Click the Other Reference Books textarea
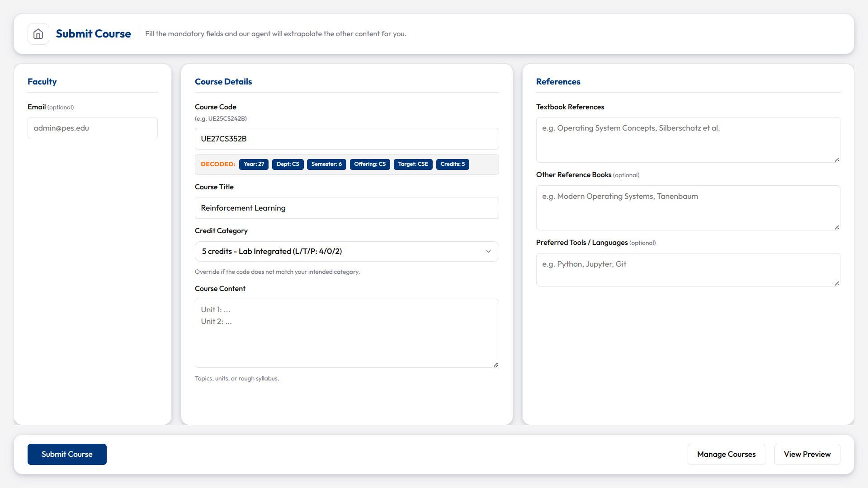868x488 pixels. tap(688, 208)
